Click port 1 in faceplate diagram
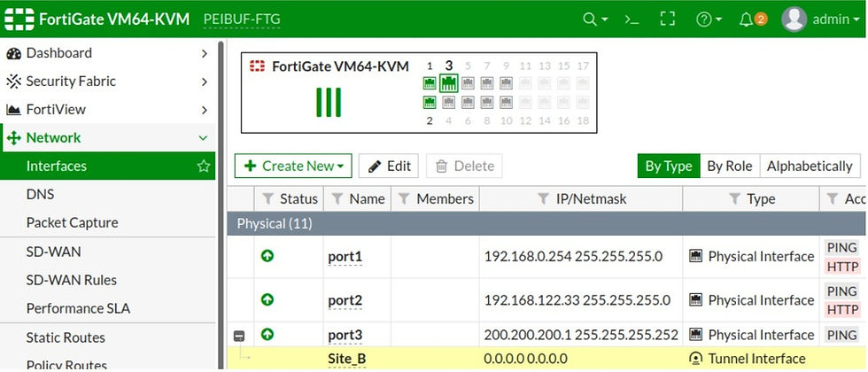 coord(430,83)
